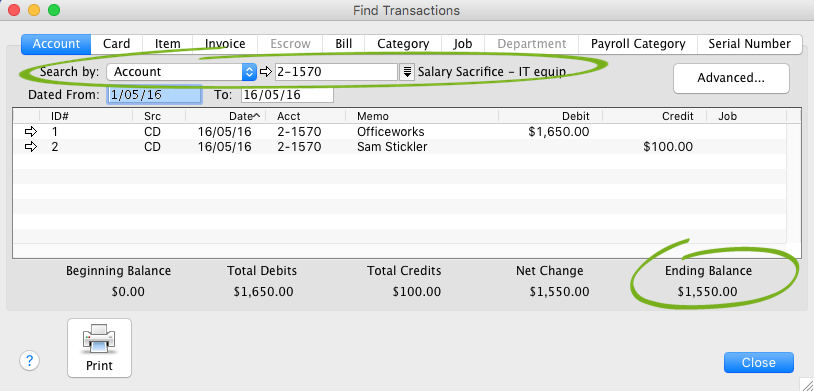Click the To date field
The image size is (814, 391).
click(x=287, y=95)
